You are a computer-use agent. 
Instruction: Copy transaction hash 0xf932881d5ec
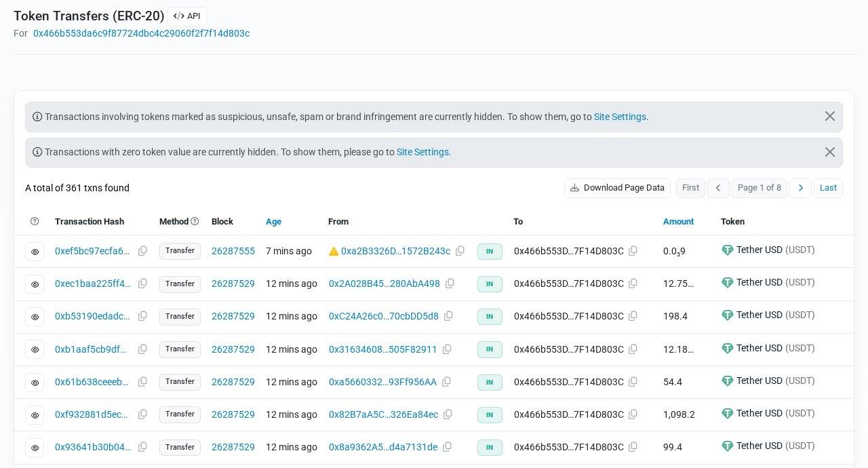point(142,414)
